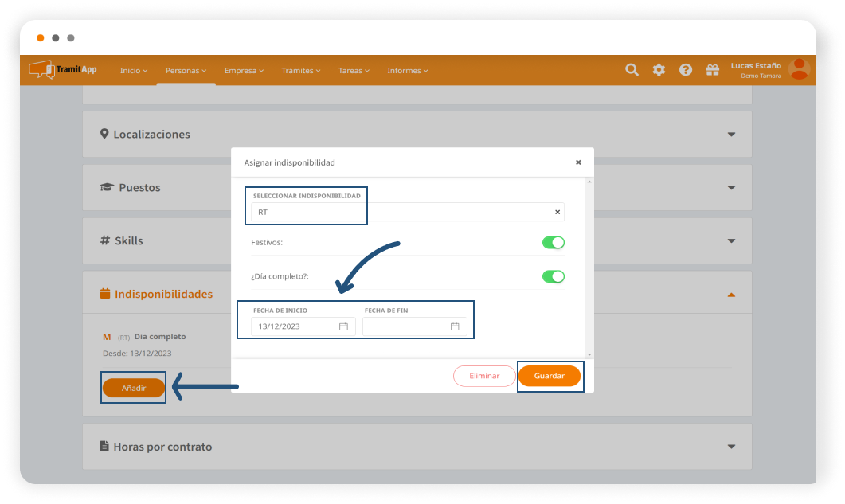Open the Personas menu
845x504 pixels.
point(186,71)
